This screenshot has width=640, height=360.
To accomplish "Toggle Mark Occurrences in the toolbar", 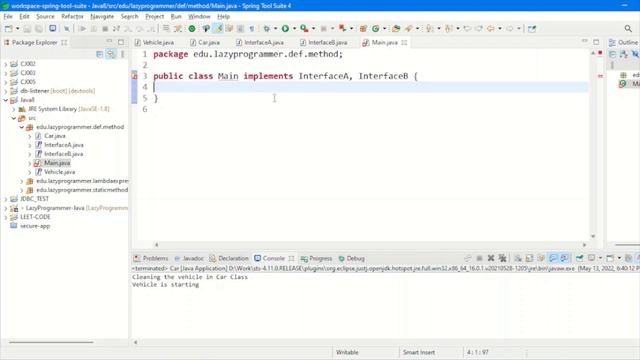I will click(x=218, y=29).
